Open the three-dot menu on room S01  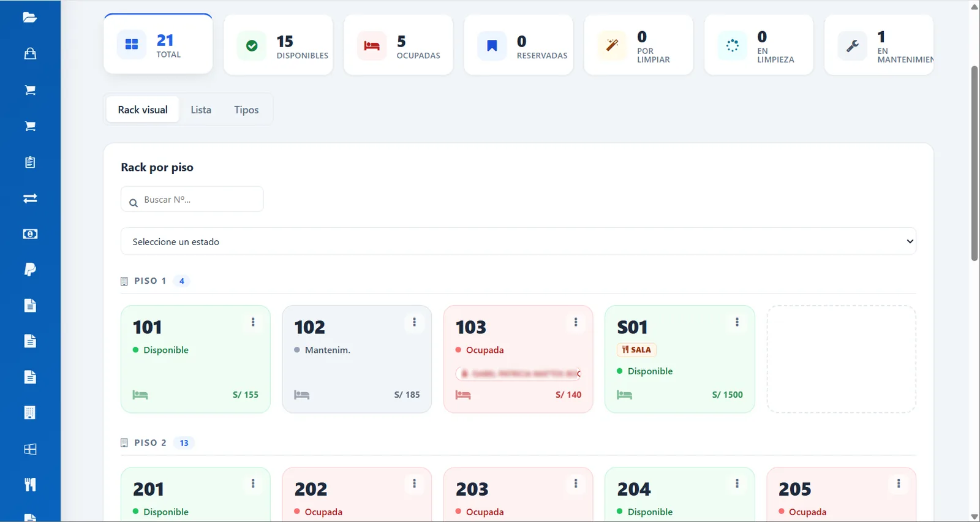pyautogui.click(x=737, y=322)
